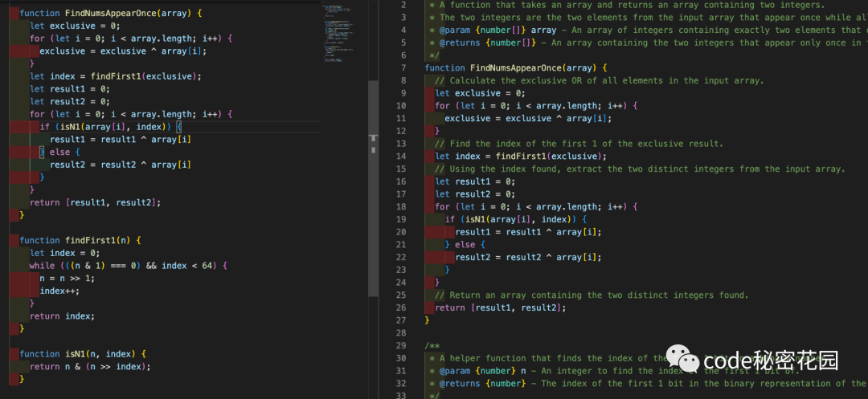The width and height of the screenshot is (868, 399).
Task: Click line number 19 in the gutter
Action: pos(401,219)
